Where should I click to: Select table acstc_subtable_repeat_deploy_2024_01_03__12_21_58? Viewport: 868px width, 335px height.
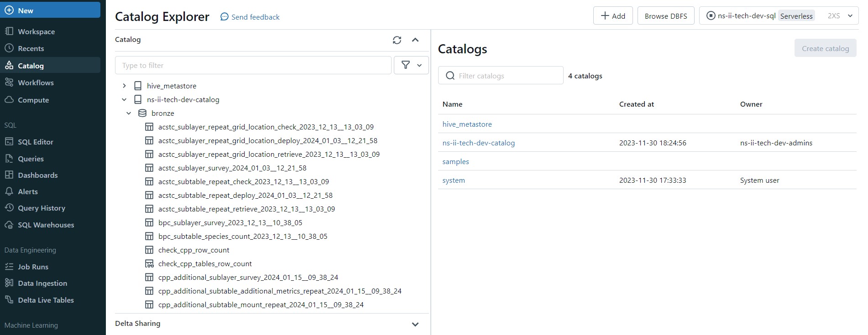point(246,195)
